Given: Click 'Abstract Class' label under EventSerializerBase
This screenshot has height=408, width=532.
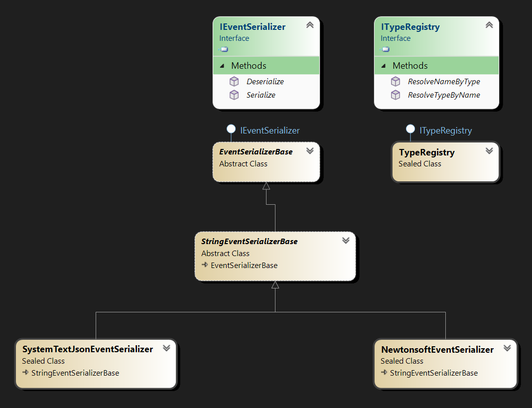Looking at the screenshot, I should pos(243,163).
